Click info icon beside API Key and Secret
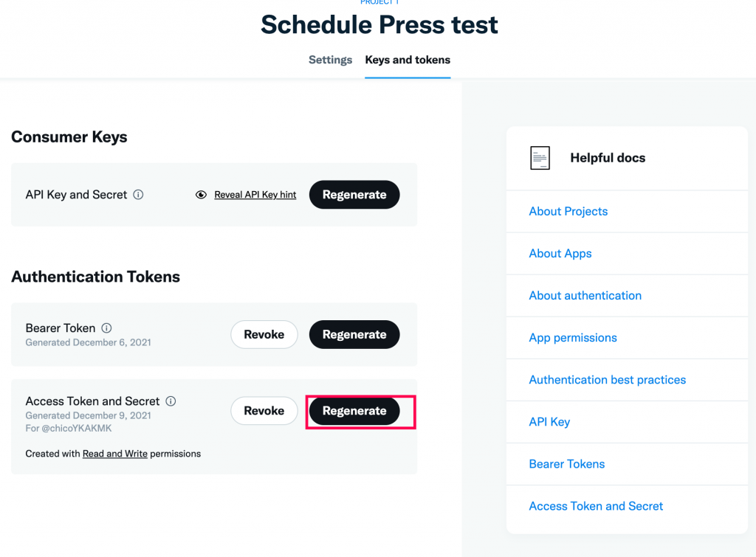The height and width of the screenshot is (557, 756). pyautogui.click(x=138, y=195)
